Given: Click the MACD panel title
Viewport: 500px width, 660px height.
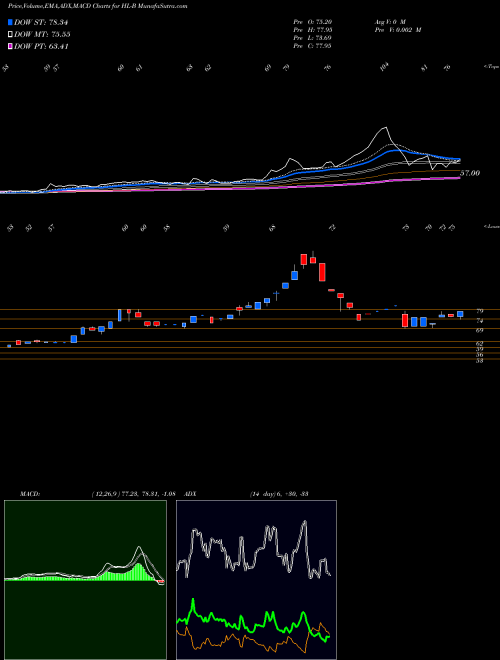Looking at the screenshot, I should (x=29, y=494).
